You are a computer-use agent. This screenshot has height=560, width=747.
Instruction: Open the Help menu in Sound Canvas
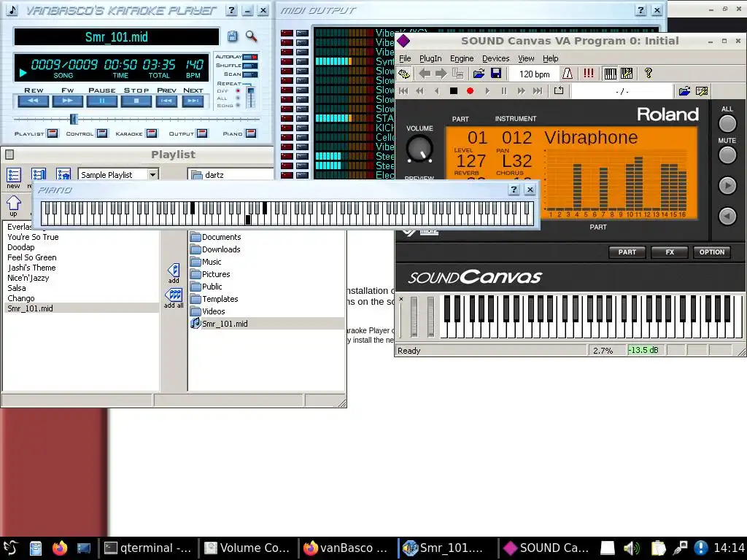coord(550,58)
